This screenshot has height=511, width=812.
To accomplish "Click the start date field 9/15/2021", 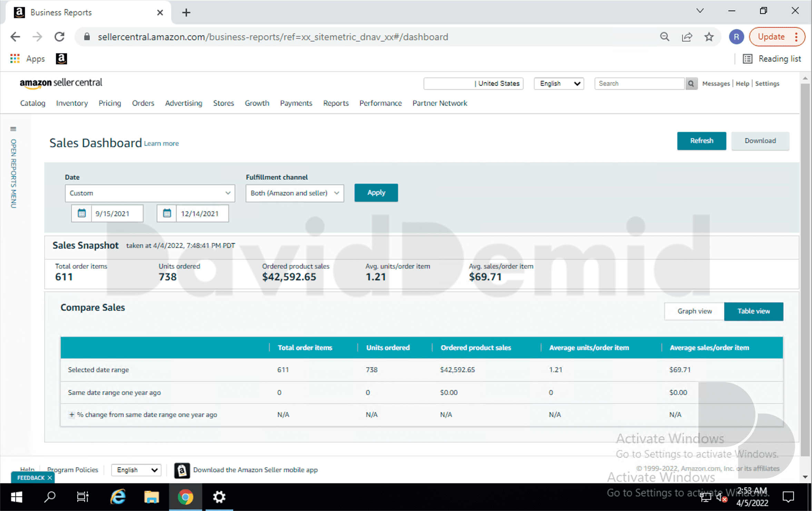I will 117,214.
